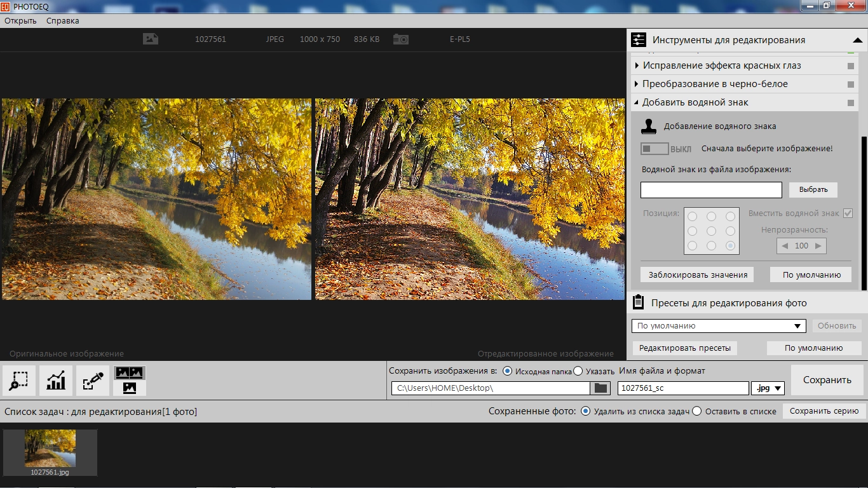Click the image file icon in info bar
The image size is (868, 488).
point(151,39)
